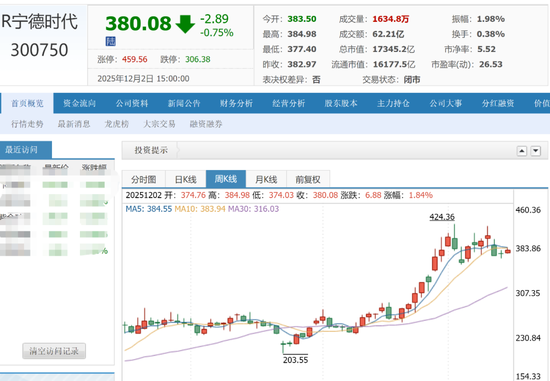The image size is (550, 381).
Task: Go to 财务分析 tab
Action: pos(236,103)
